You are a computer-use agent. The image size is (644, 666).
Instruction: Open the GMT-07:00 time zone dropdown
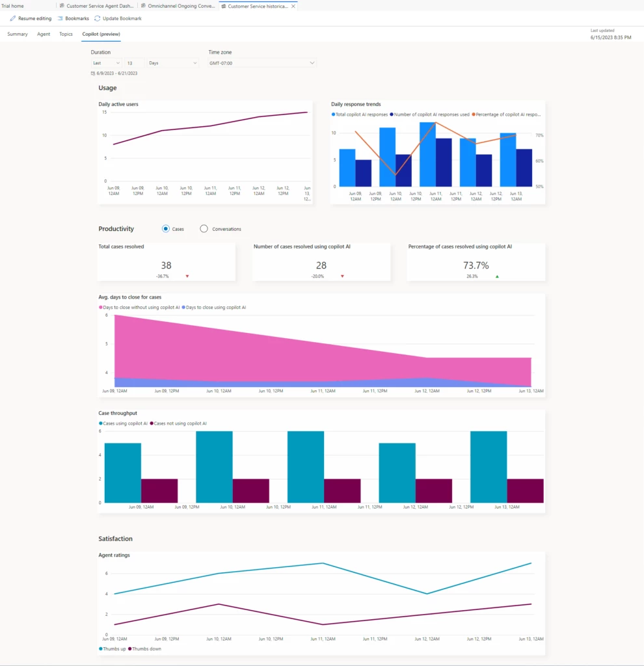coord(262,62)
